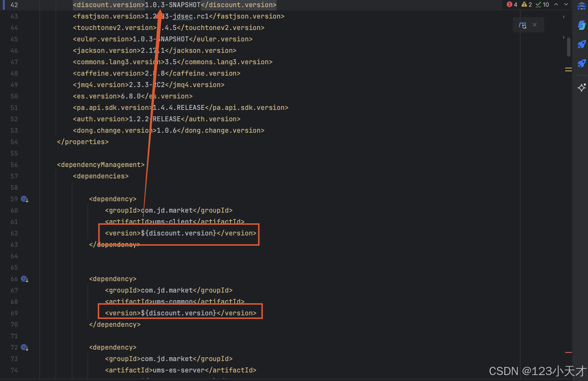Click the editor vertical scrollbar thumb
Screen dimensions: 588x381
pyautogui.click(x=568, y=47)
